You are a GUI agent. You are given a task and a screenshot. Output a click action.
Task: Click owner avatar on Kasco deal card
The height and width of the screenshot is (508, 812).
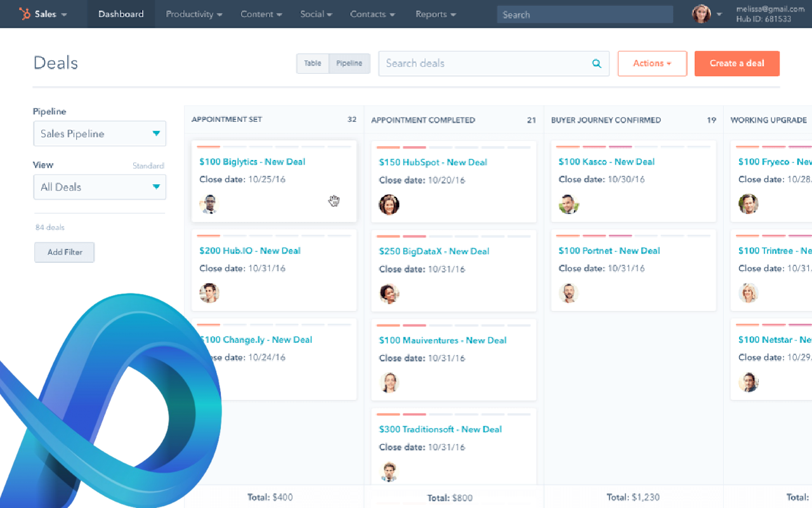point(568,204)
